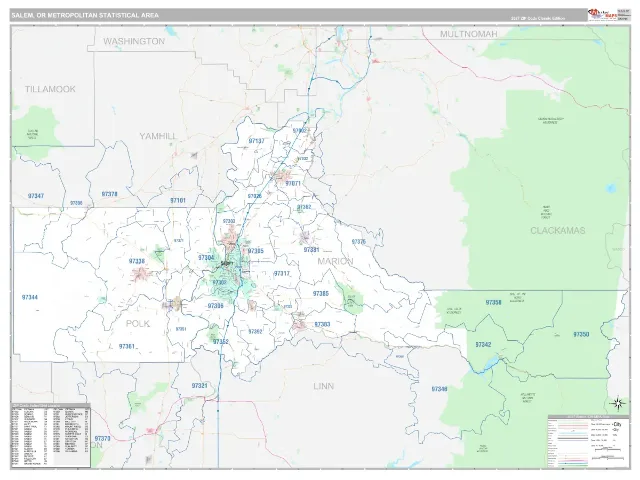Select the YAMHILL county label
Image resolution: width=640 pixels, height=480 pixels.
coord(158,136)
